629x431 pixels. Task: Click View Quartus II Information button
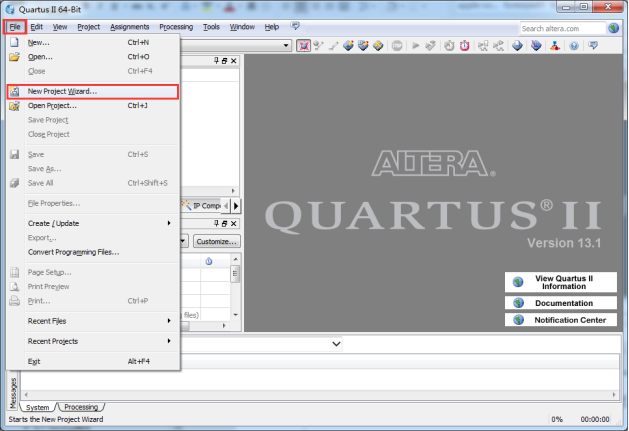click(561, 282)
